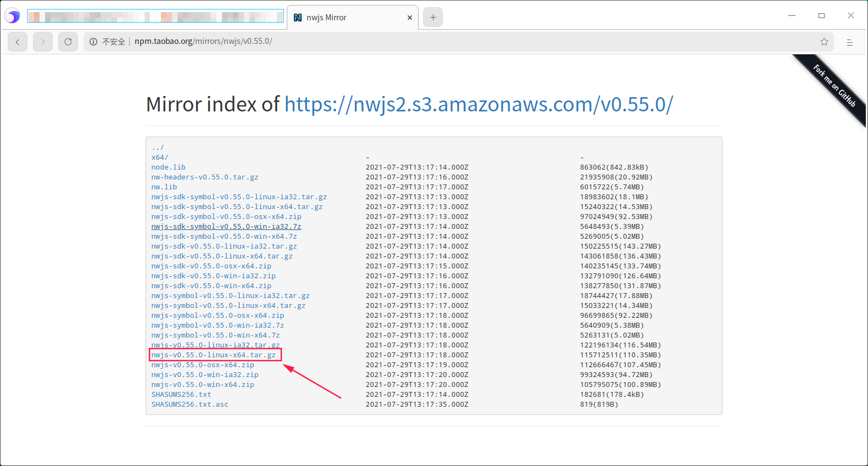This screenshot has height=466, width=868.
Task: Open a new tab with plus button
Action: [x=433, y=18]
